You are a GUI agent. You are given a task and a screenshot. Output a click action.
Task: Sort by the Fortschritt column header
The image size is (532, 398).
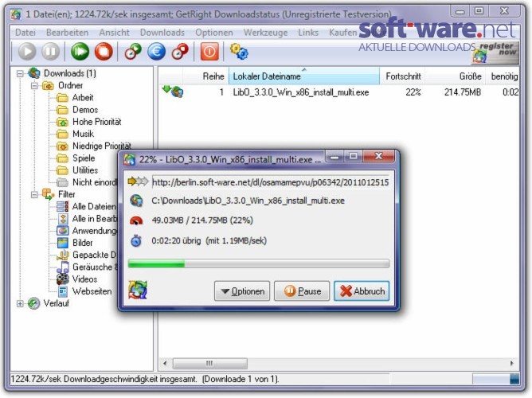[402, 76]
